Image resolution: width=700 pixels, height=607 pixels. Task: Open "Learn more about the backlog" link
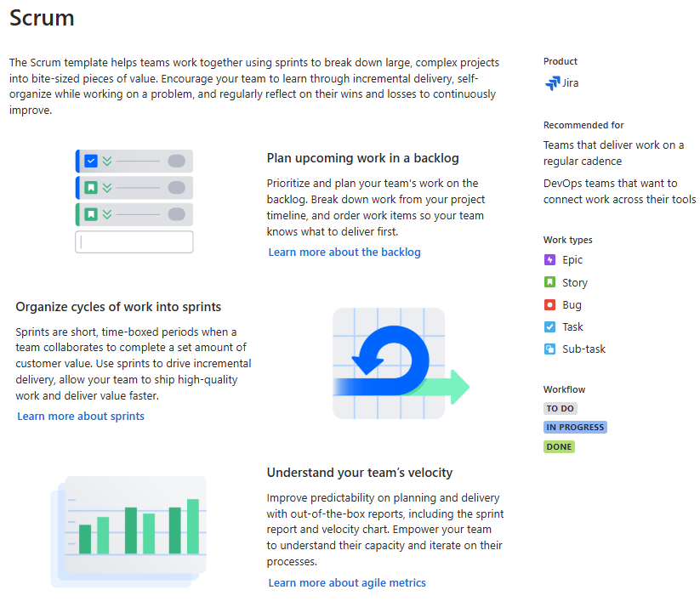pyautogui.click(x=344, y=252)
